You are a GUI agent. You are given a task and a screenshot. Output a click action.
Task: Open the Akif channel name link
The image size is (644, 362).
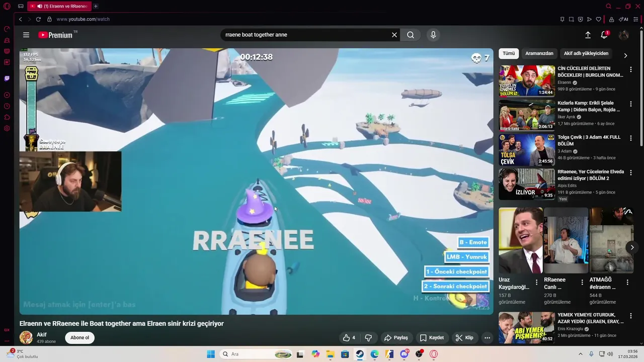(x=42, y=335)
